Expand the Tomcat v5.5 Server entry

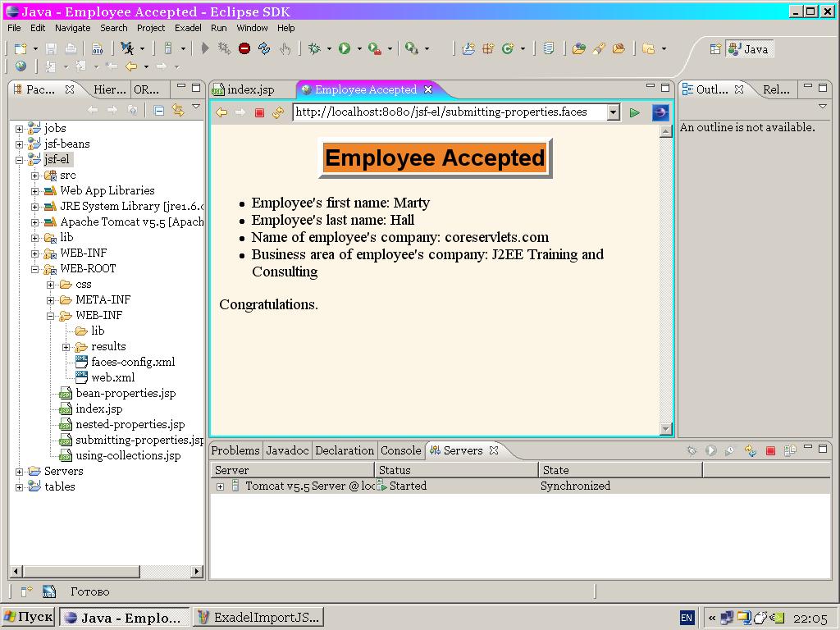click(x=220, y=486)
